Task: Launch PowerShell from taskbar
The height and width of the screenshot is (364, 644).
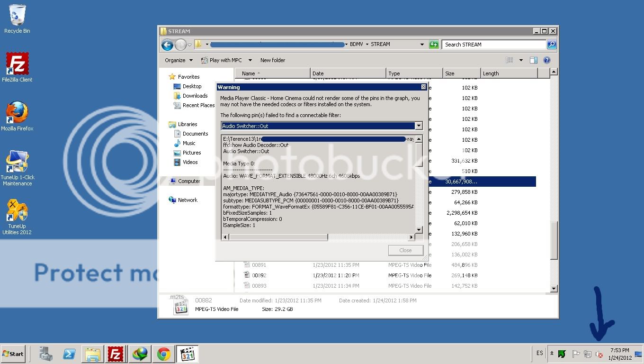Action: click(x=70, y=354)
